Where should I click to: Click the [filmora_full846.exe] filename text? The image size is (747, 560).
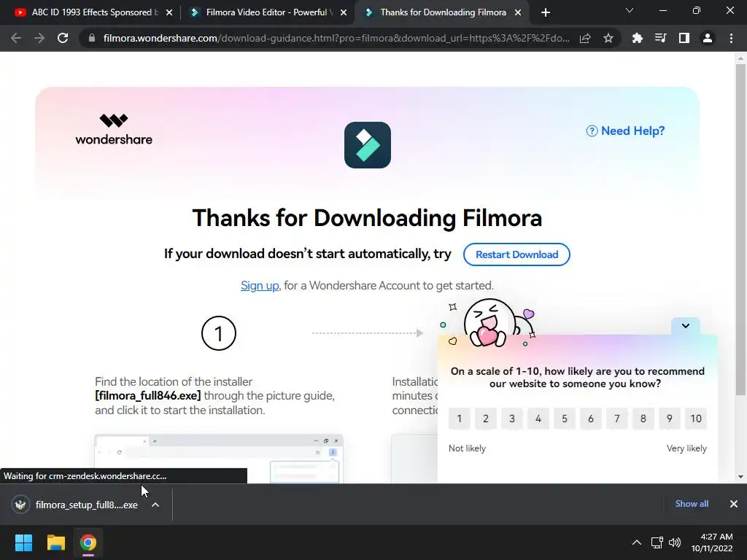(147, 396)
